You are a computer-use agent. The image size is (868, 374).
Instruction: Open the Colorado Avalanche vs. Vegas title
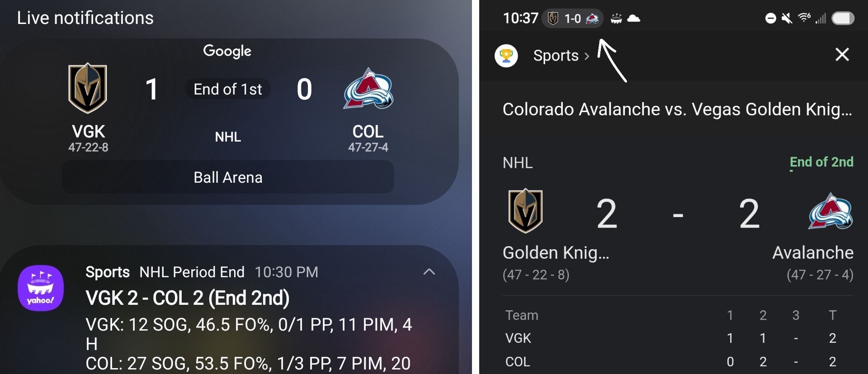[677, 109]
